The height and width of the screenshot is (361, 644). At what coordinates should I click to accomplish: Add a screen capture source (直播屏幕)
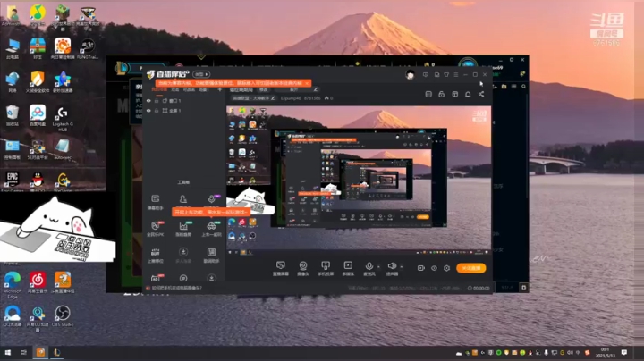[x=281, y=268]
